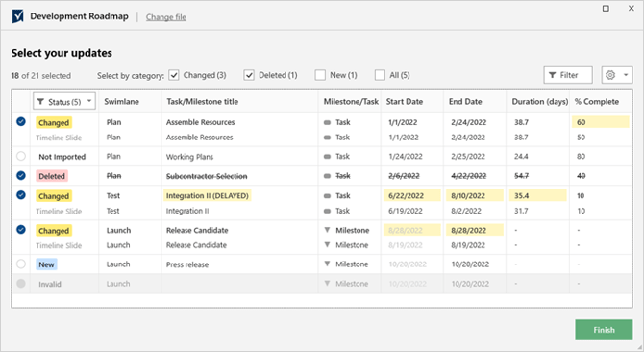The width and height of the screenshot is (644, 352).
Task: Select the New Press release row
Action: coord(21,264)
